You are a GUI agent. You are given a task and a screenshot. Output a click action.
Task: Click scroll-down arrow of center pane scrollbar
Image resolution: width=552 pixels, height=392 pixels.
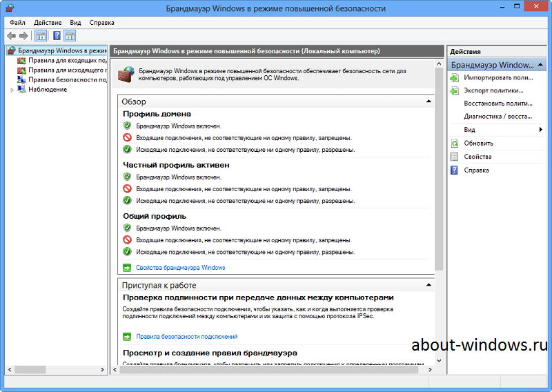[x=439, y=360]
